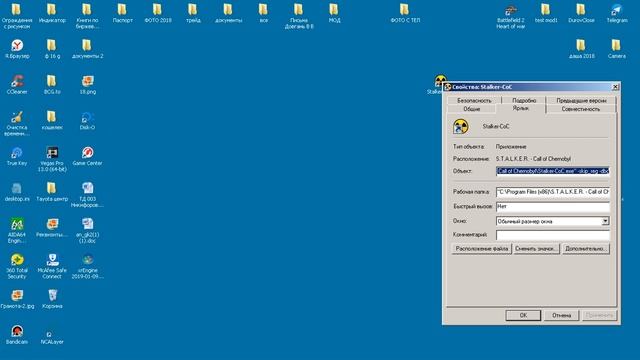Click the Расположение файла button
This screenshot has width=640, height=360.
[482, 249]
